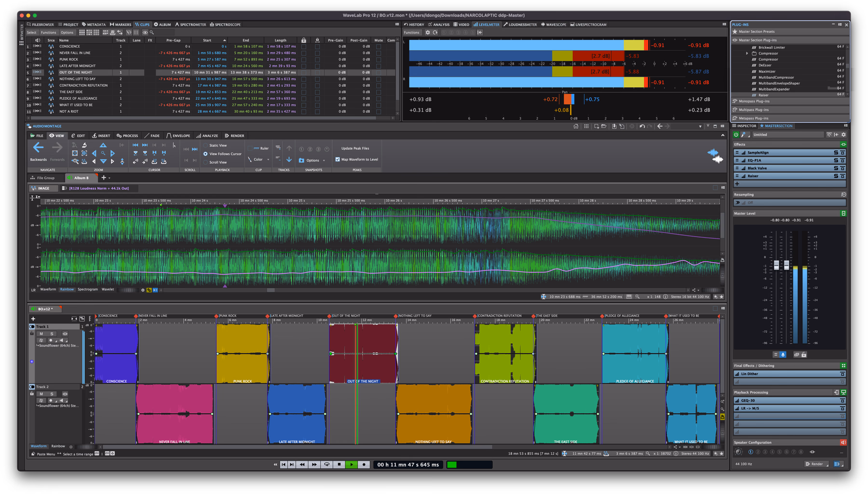Solo the EQ-P1A effect
Viewport: 868px width, 494px height.
tap(836, 160)
